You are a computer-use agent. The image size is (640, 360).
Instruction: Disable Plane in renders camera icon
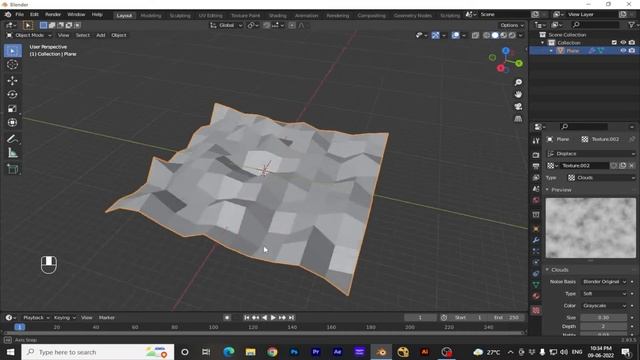632,51
